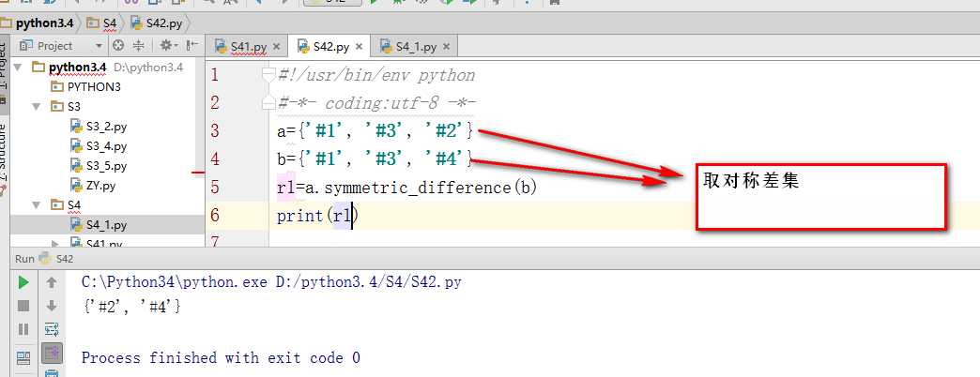
Task: Open S3_2.py in the project tree
Action: [99, 127]
